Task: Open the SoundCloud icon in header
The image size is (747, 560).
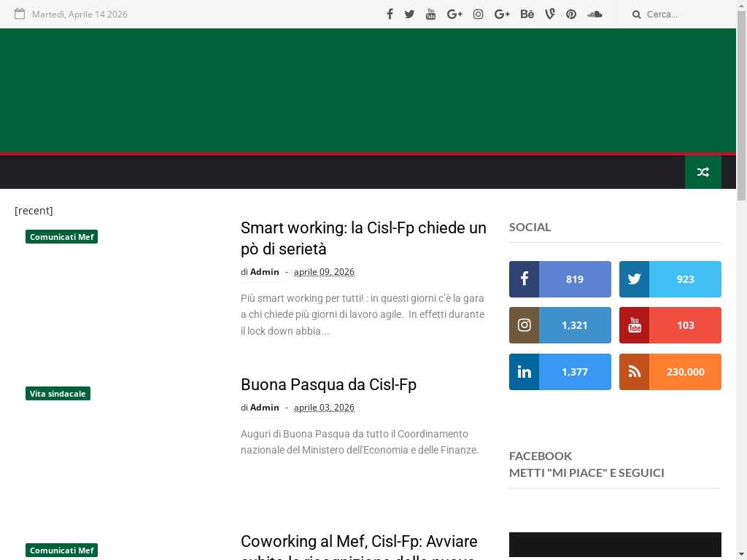Action: pyautogui.click(x=595, y=14)
